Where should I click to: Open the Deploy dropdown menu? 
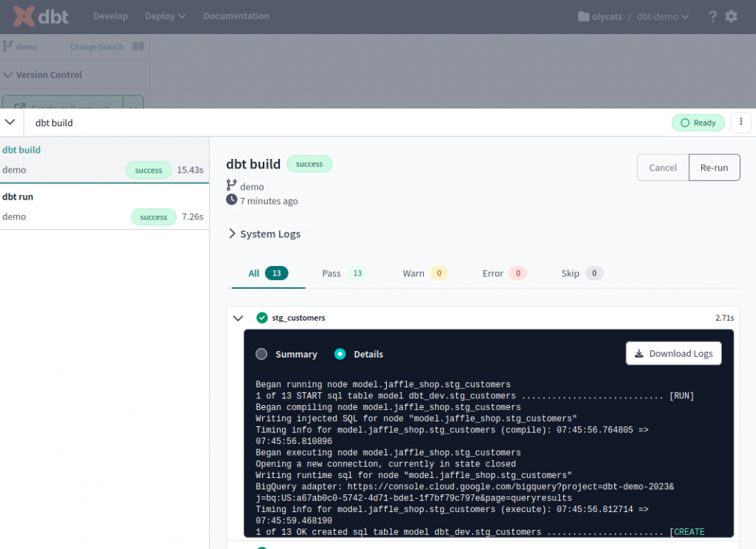point(165,16)
